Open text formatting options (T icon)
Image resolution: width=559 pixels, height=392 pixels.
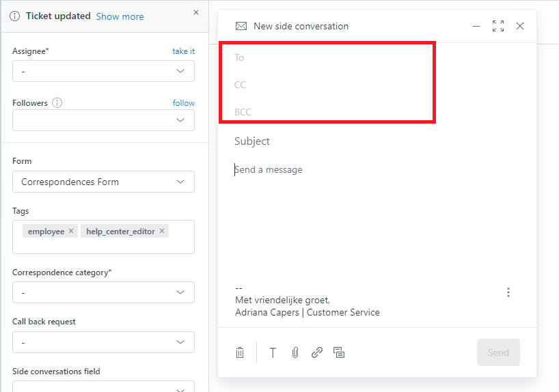click(273, 352)
